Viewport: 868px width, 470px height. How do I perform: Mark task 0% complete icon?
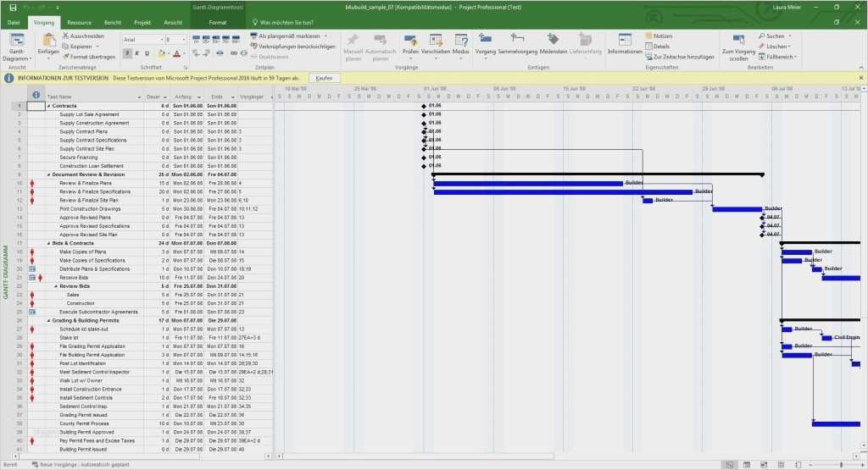click(196, 39)
